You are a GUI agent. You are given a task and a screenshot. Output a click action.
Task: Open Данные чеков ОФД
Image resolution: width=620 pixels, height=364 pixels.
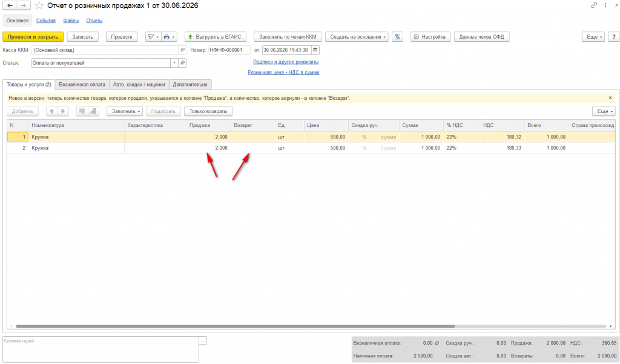click(x=481, y=37)
